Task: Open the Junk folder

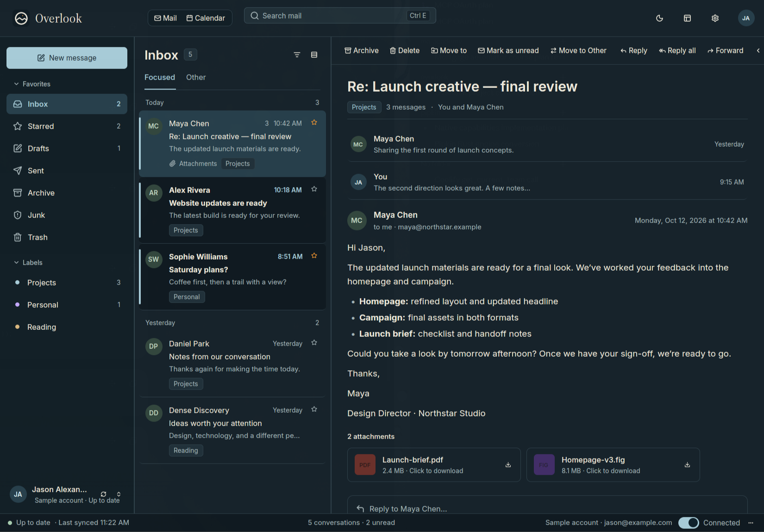Action: [67, 215]
